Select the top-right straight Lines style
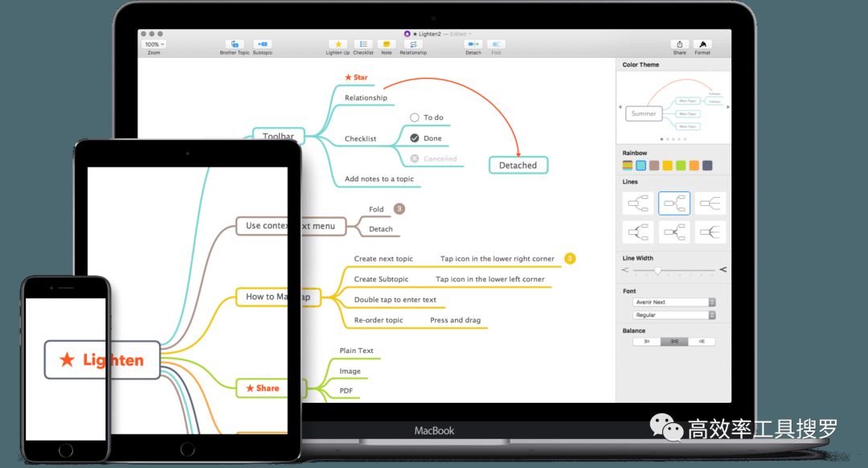 (x=710, y=203)
